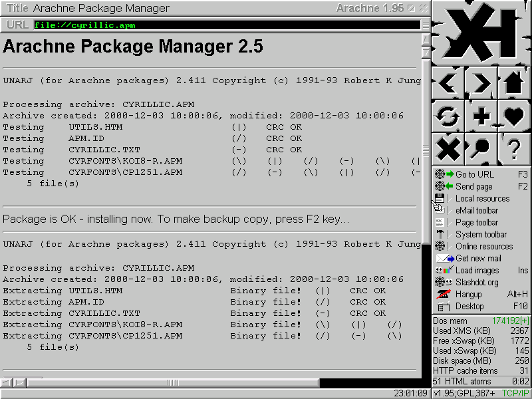Click the Back arrow navigation button

(x=448, y=83)
